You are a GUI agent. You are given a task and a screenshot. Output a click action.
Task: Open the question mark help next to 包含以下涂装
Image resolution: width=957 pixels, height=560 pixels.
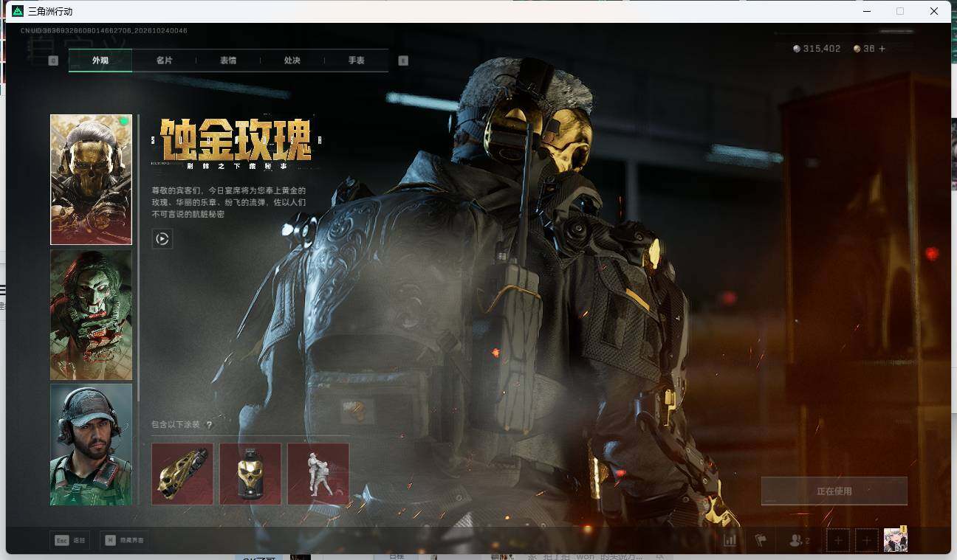(209, 425)
